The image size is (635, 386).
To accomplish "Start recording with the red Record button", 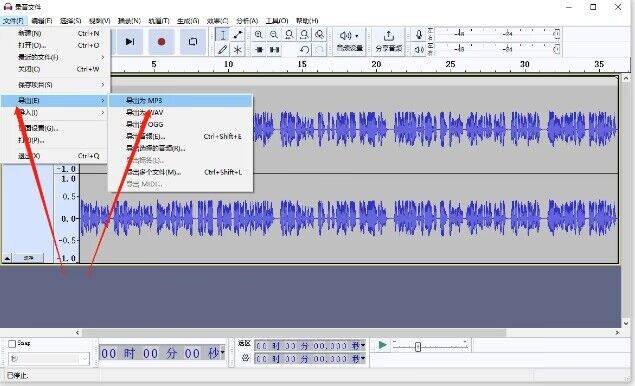I will click(161, 42).
